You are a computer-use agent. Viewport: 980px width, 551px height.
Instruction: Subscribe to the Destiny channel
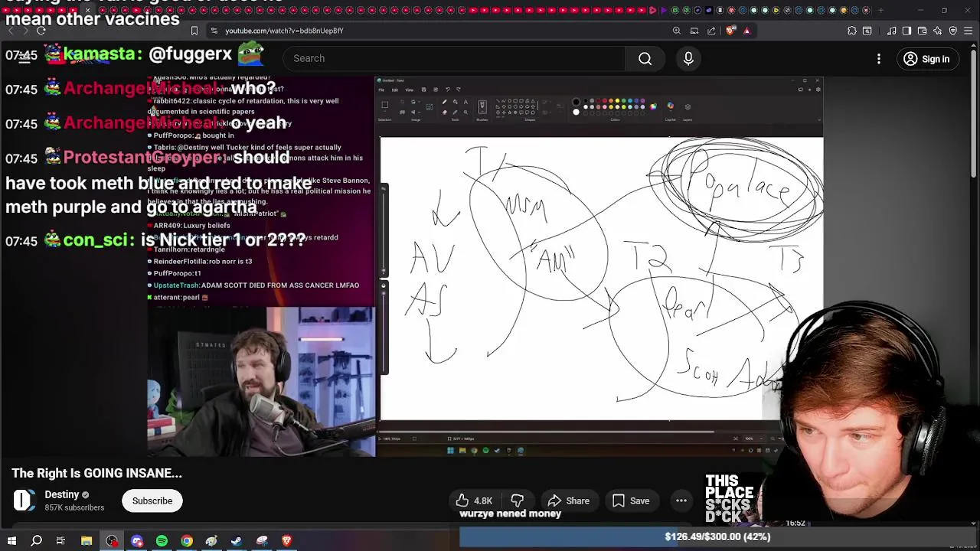click(x=152, y=500)
